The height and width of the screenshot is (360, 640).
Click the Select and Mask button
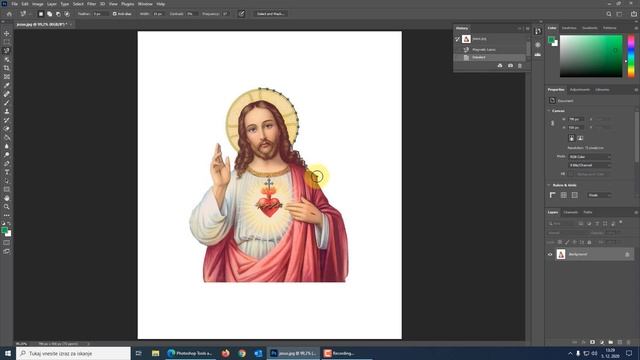(270, 14)
